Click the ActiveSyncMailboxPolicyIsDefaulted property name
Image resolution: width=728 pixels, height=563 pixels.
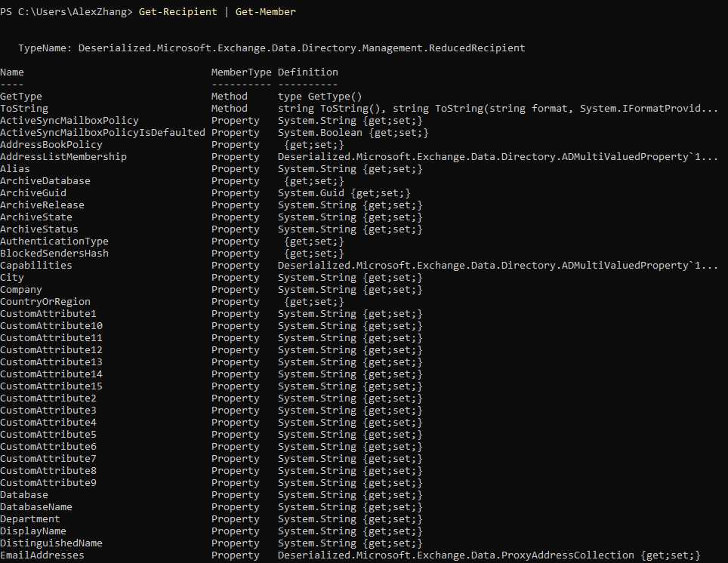(103, 132)
